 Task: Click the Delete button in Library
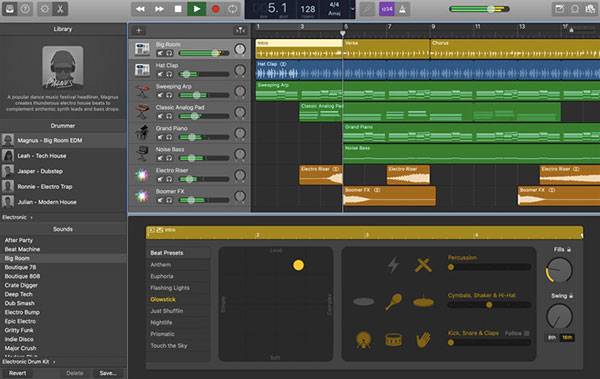(74, 373)
